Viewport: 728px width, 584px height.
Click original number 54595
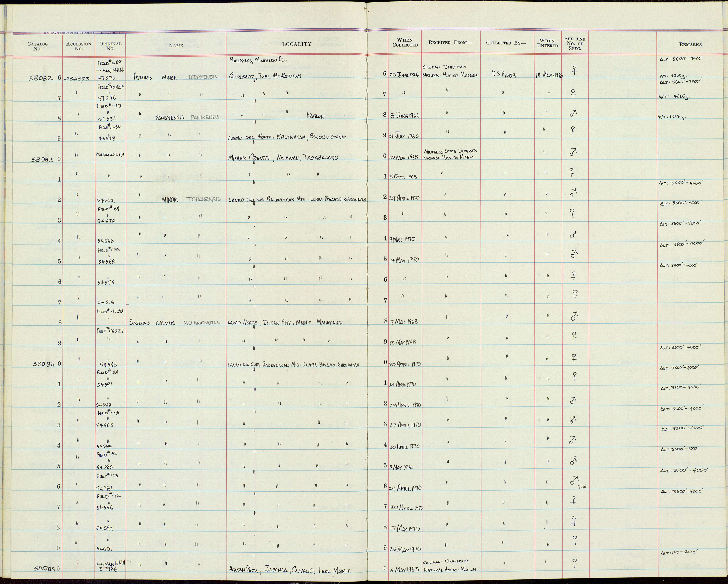coord(108,365)
